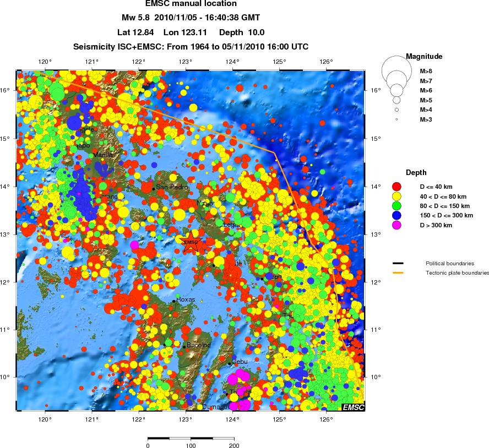This screenshot has height=448, width=489.
Task: Click the black Political boundaries line symbol
Action: pos(398,264)
